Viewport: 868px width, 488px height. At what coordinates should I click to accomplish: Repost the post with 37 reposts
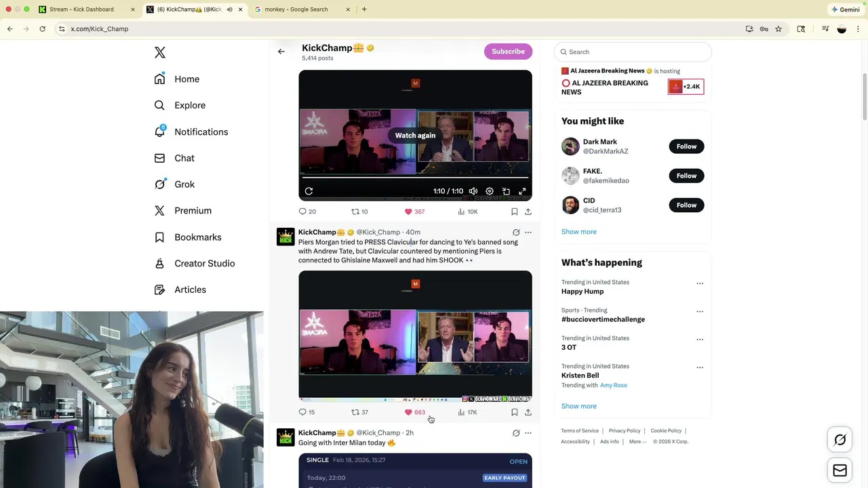point(359,412)
